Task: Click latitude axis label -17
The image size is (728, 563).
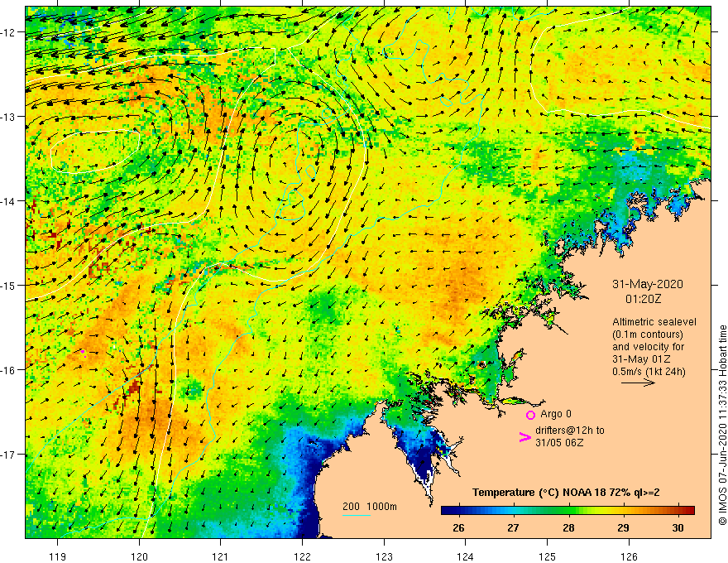Action: click(x=9, y=455)
